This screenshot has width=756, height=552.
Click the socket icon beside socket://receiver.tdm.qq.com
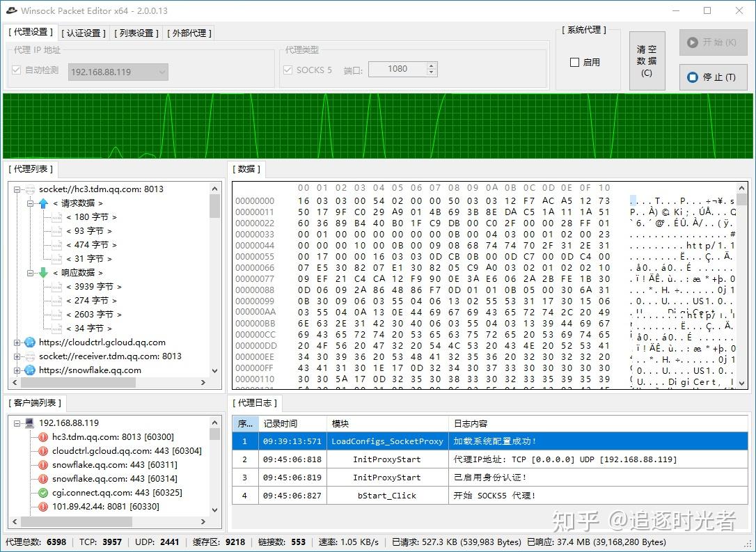click(30, 356)
